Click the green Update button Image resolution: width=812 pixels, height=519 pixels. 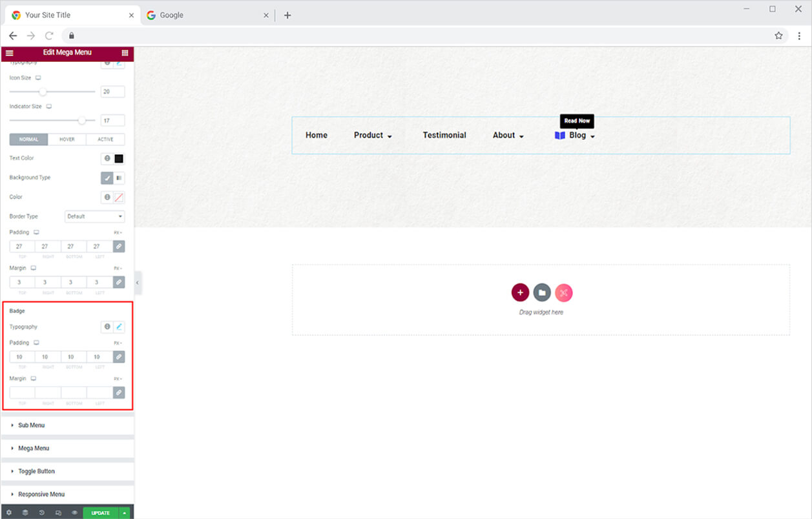tap(100, 513)
